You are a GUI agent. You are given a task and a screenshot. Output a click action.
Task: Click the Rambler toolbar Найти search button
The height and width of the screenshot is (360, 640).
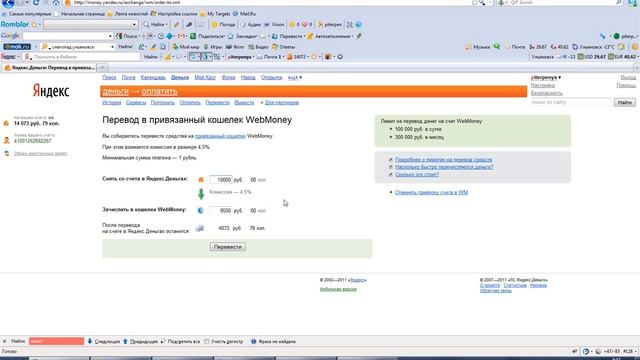(x=155, y=24)
